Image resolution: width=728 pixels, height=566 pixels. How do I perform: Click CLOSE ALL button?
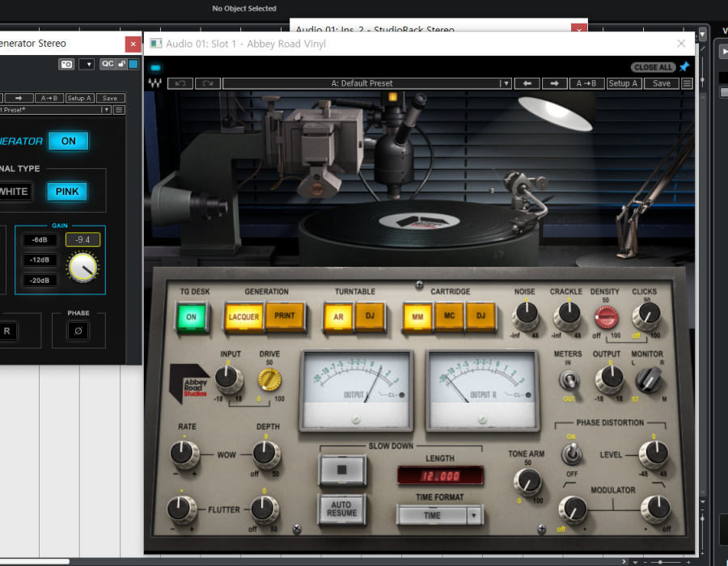653,67
